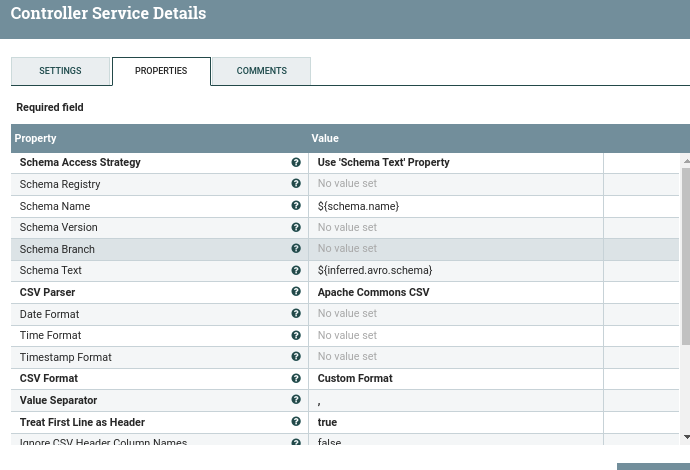Click help icon next to CSV Parser
Image resolution: width=690 pixels, height=470 pixels.
296,292
